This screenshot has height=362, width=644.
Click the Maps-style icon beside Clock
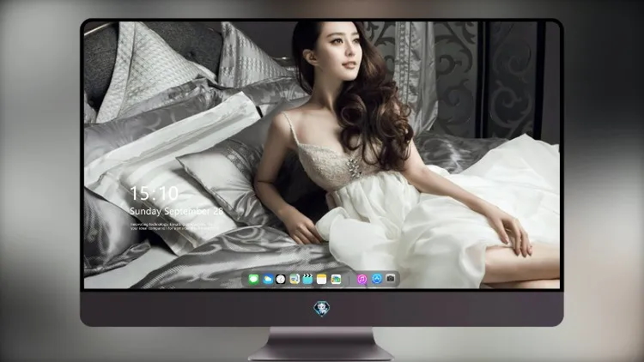295,279
